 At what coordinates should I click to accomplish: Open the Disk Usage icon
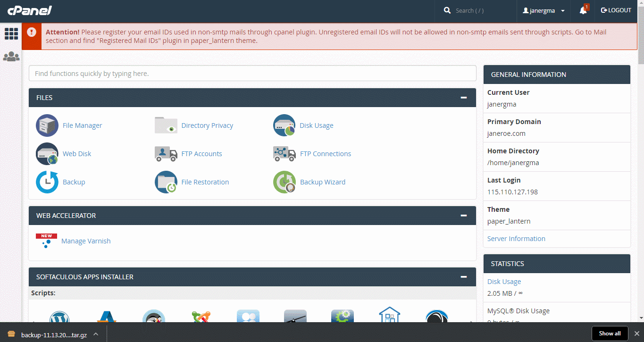click(284, 125)
